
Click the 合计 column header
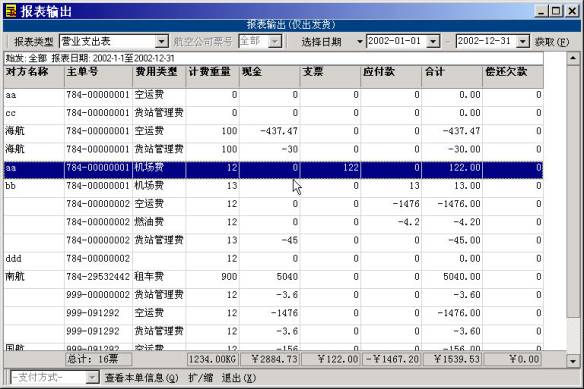[452, 77]
